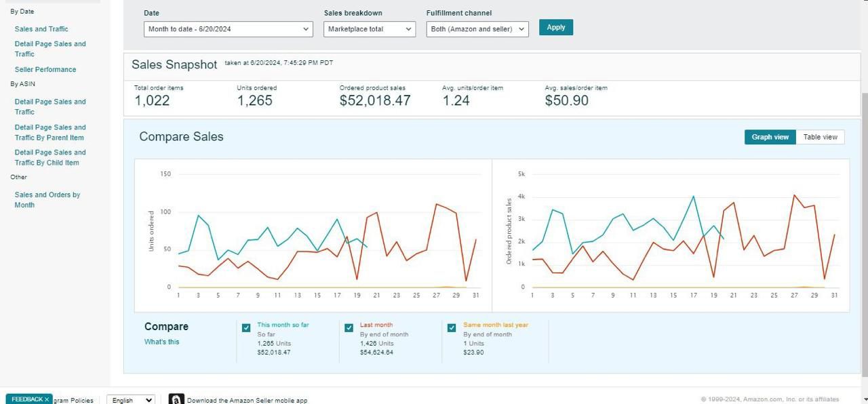Open the Fulfillment channel dropdown
Screen dimensions: 868x404
[x=477, y=29]
